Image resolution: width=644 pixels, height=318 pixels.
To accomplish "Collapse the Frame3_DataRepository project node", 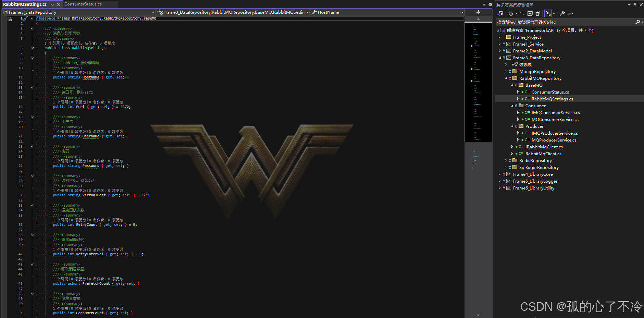I will pyautogui.click(x=499, y=58).
